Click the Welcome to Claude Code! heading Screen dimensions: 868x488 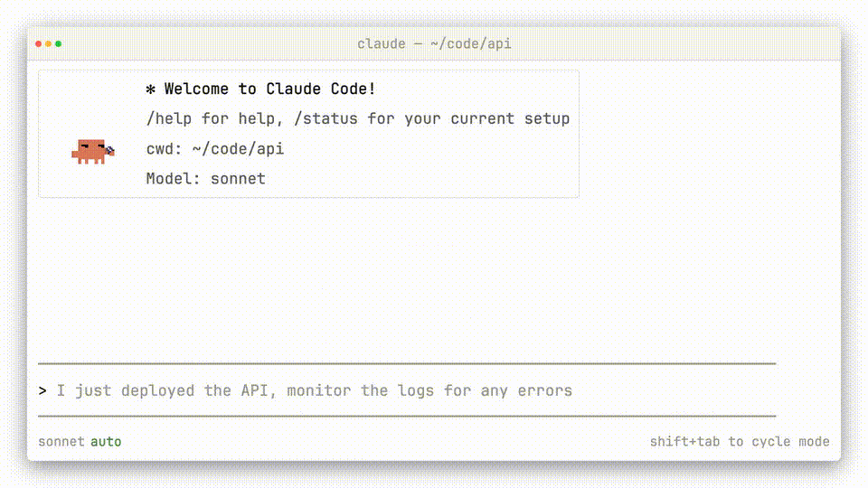(x=269, y=89)
